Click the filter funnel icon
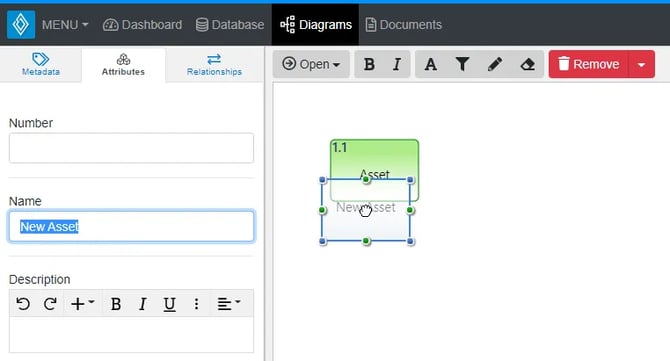Image resolution: width=670 pixels, height=361 pixels. click(x=462, y=64)
